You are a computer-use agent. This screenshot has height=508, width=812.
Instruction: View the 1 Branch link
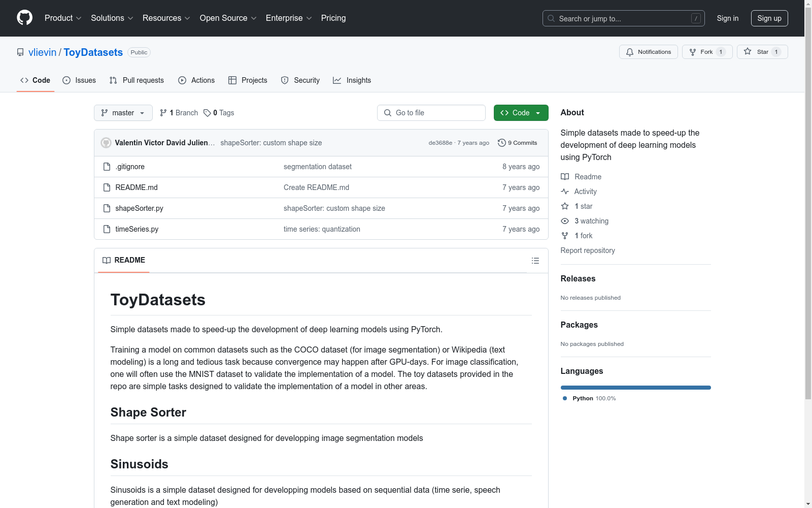tap(179, 113)
